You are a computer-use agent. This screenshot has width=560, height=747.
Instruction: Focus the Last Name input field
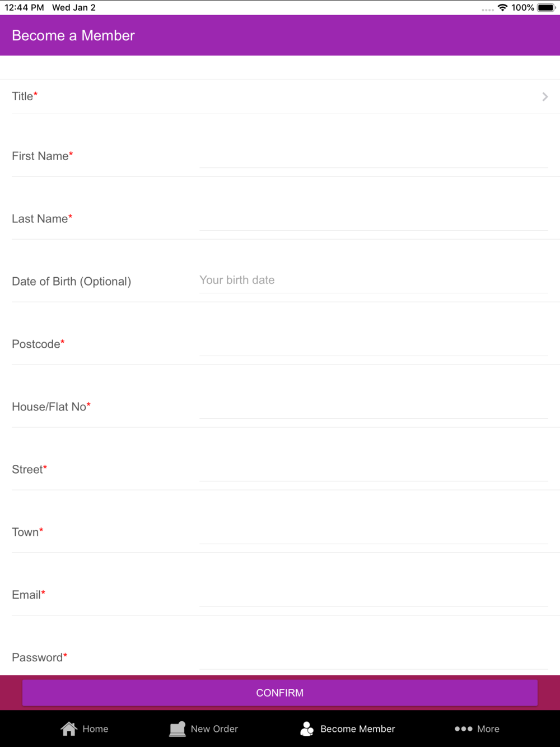[x=374, y=218]
